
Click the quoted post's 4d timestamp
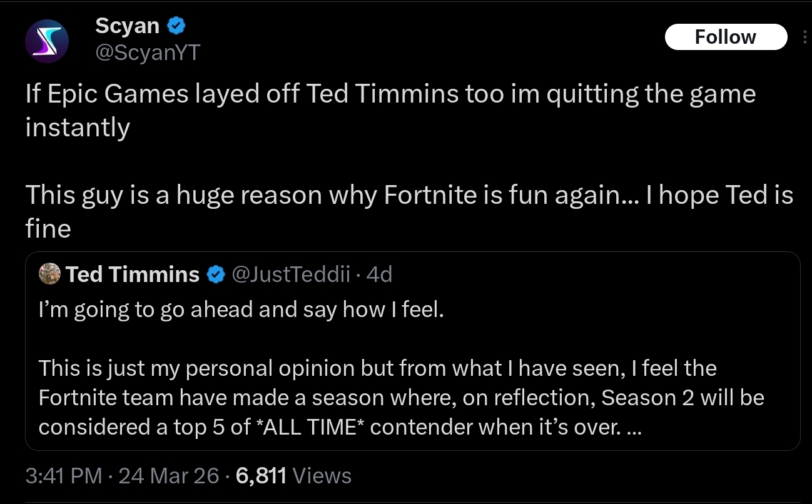tap(379, 275)
